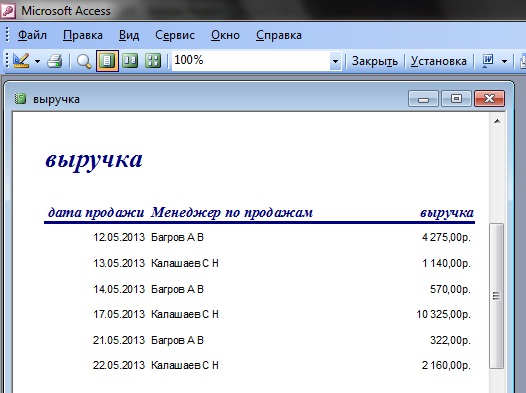Maximize the выручка report window
The width and height of the screenshot is (526, 393).
(456, 99)
